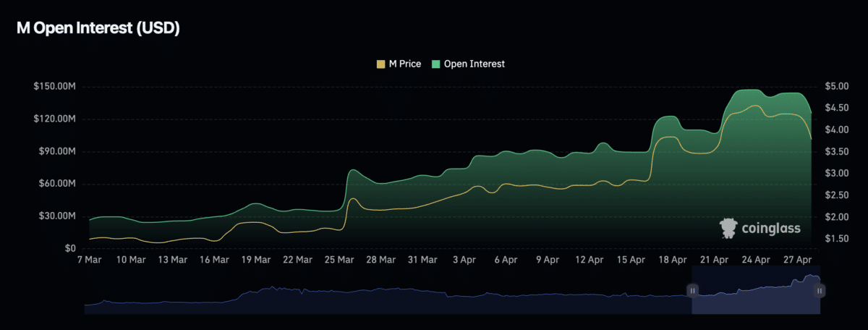Click the left pause-style range slider handle
Image resolution: width=868 pixels, height=330 pixels.
(692, 291)
